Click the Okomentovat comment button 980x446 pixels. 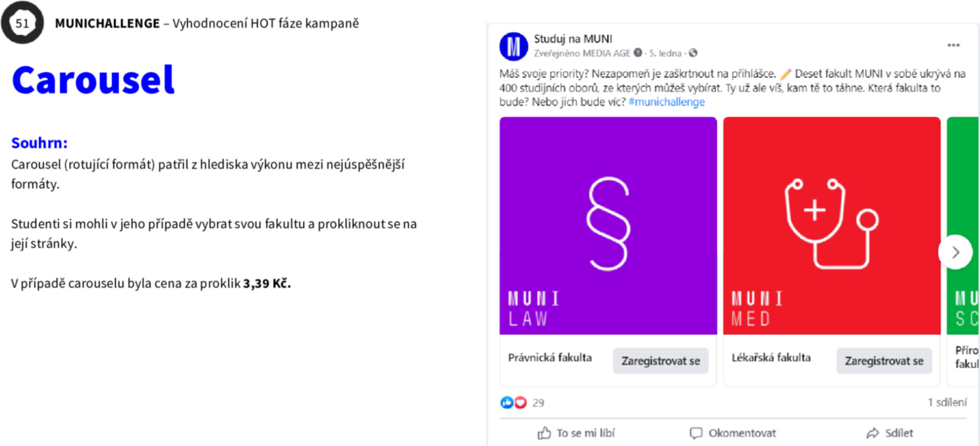(732, 433)
